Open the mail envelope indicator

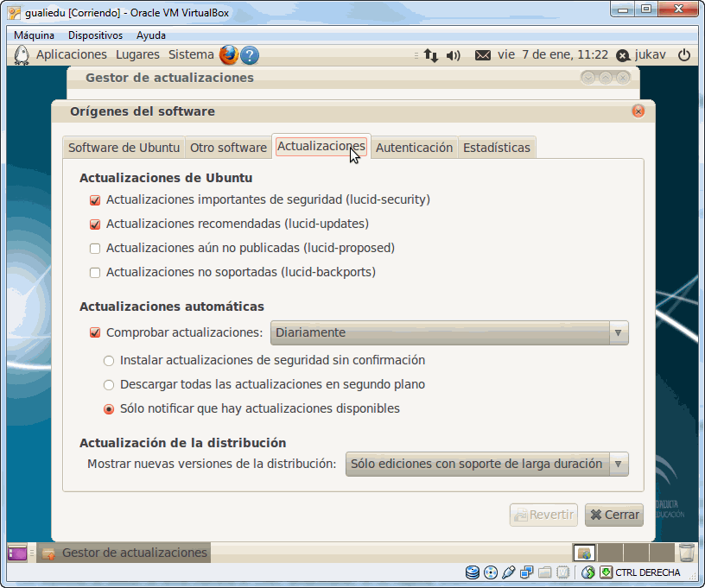click(x=482, y=55)
